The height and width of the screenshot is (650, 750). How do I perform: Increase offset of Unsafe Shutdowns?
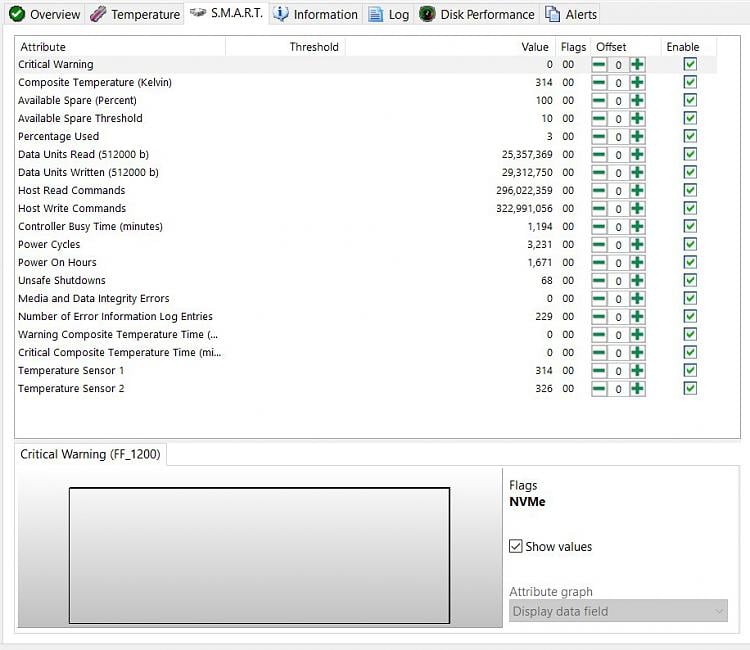coord(637,281)
